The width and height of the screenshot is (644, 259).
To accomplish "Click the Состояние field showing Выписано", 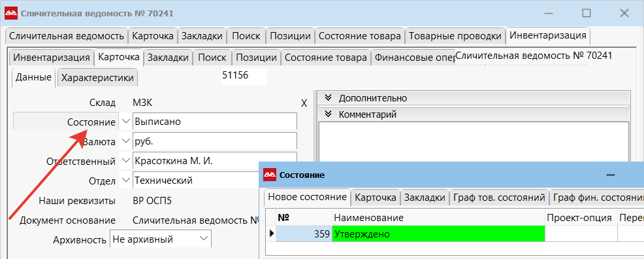I will click(214, 122).
